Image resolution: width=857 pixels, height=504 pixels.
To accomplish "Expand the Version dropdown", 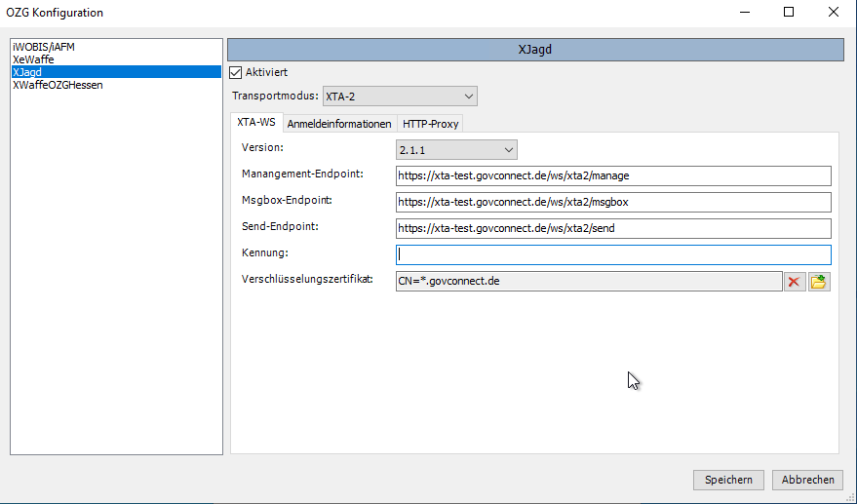I will [x=456, y=149].
